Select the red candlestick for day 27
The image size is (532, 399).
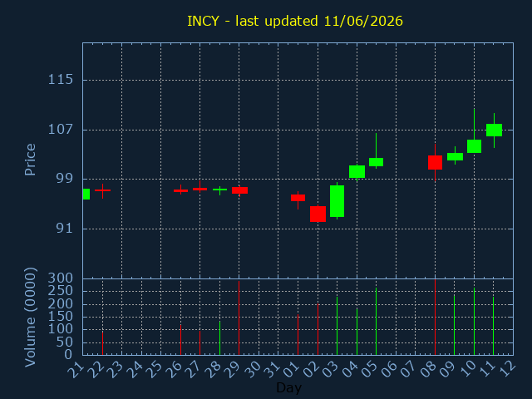click(199, 189)
